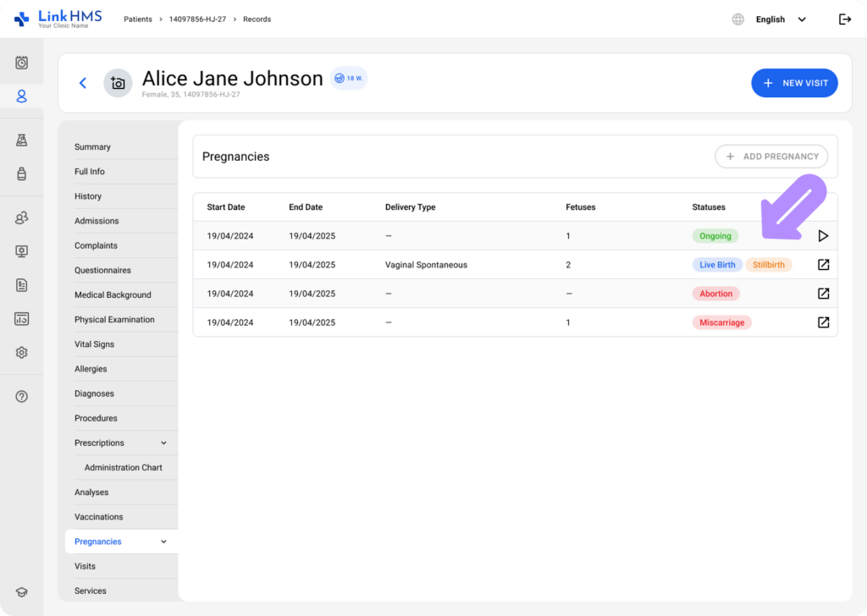Open the staff management people icon

click(21, 217)
